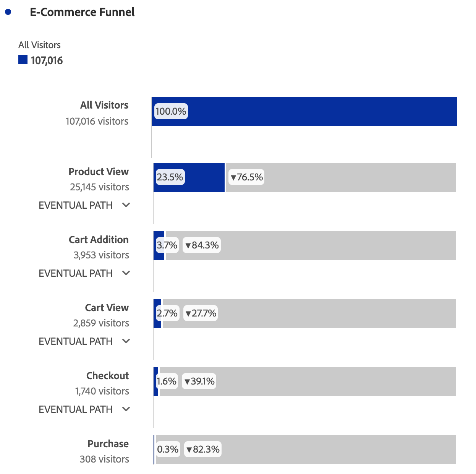476x474 pixels.
Task: Select the Product View touchpoint label
Action: click(99, 172)
